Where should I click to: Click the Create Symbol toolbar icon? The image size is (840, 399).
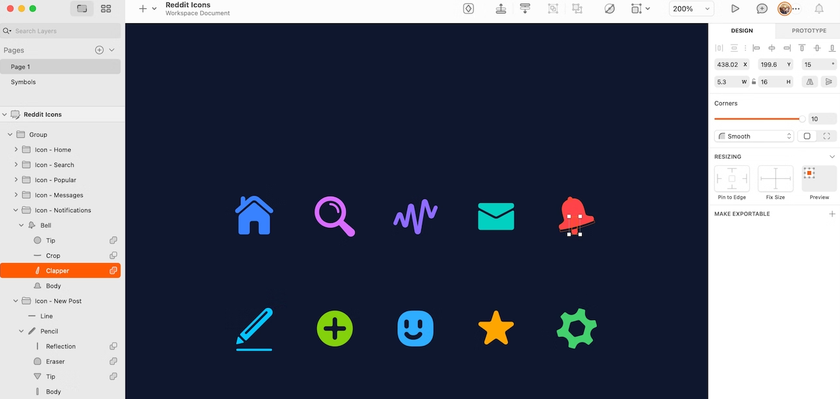point(468,9)
